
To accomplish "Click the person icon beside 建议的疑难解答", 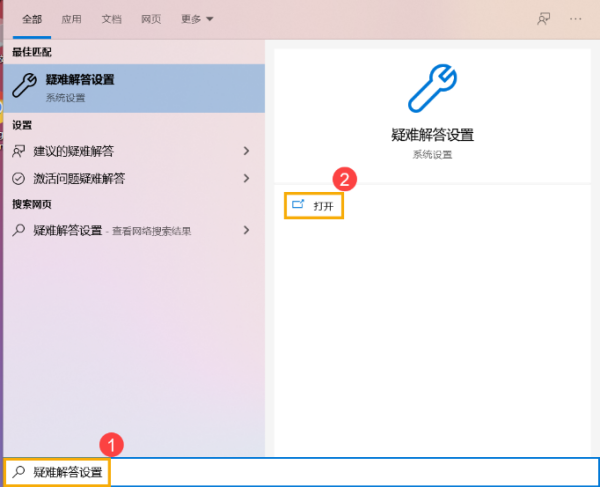I will (x=18, y=151).
